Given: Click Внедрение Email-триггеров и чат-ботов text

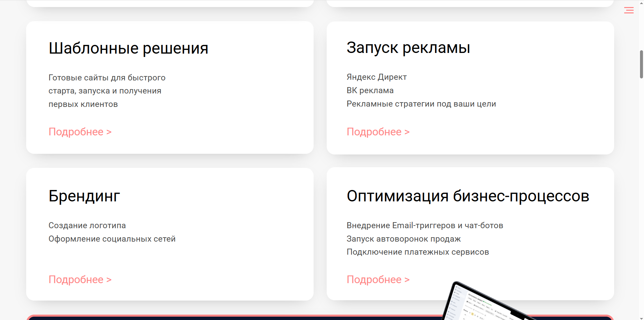Looking at the screenshot, I should [425, 226].
